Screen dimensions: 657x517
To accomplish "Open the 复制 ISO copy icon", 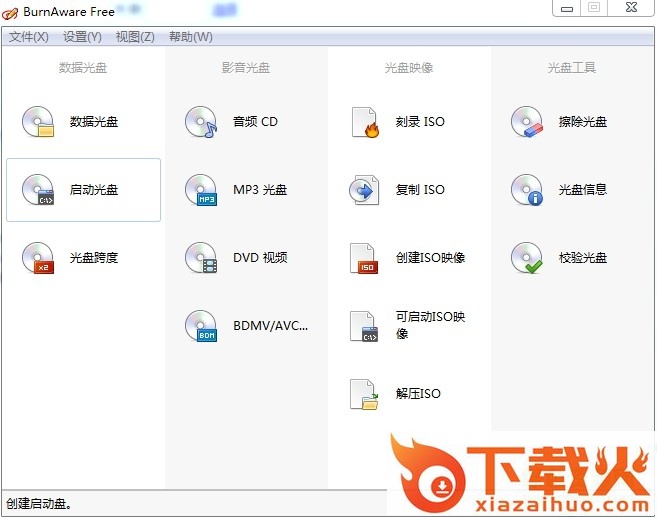I will [x=365, y=190].
